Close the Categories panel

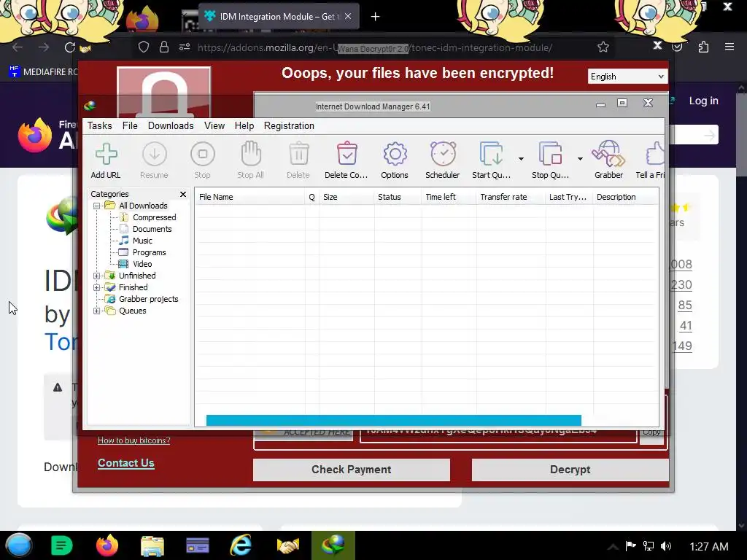[183, 194]
